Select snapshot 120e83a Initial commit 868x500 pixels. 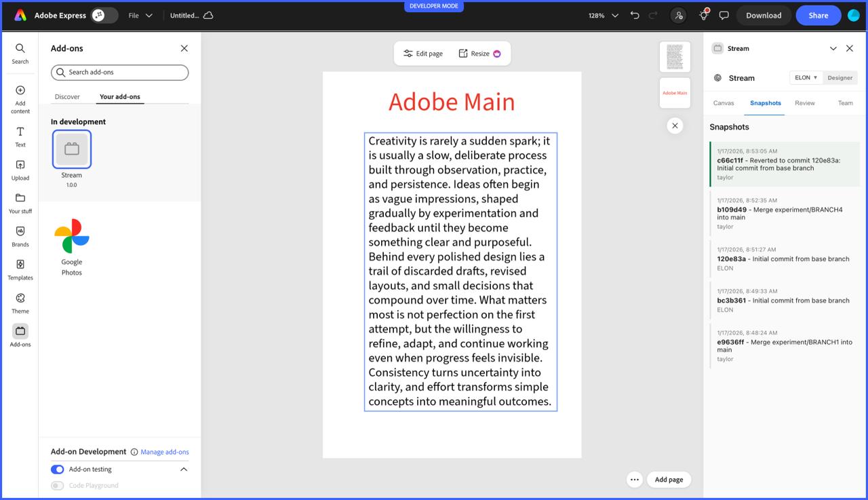click(x=785, y=258)
